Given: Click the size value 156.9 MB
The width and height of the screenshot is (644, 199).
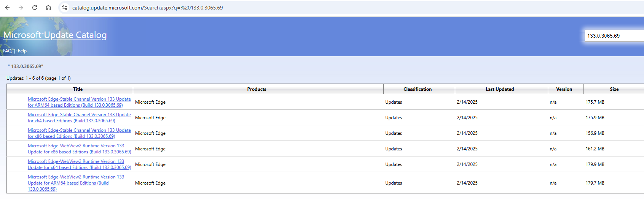Looking at the screenshot, I should 595,133.
